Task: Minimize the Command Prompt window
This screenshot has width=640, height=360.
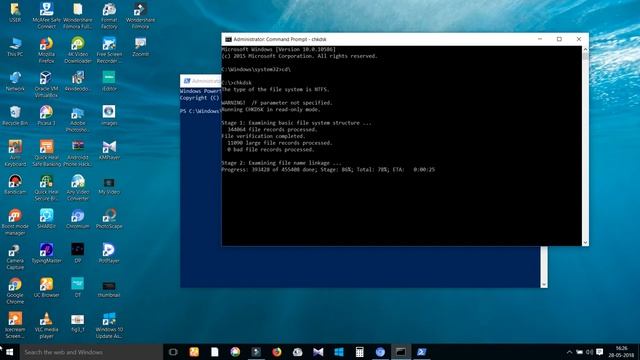Action: click(x=540, y=39)
